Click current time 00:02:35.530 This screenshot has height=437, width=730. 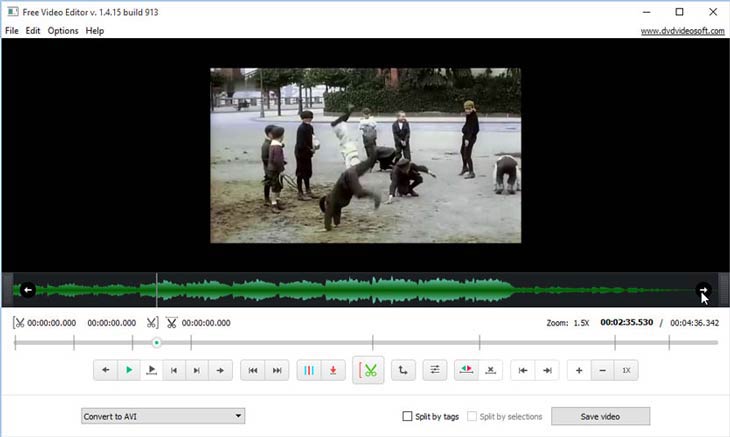pyautogui.click(x=627, y=322)
